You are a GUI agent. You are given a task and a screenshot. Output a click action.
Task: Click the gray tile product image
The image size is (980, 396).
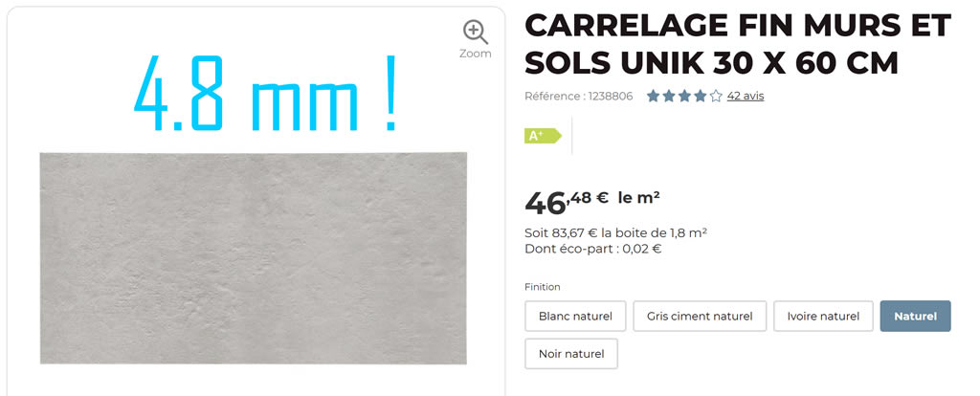pyautogui.click(x=253, y=258)
